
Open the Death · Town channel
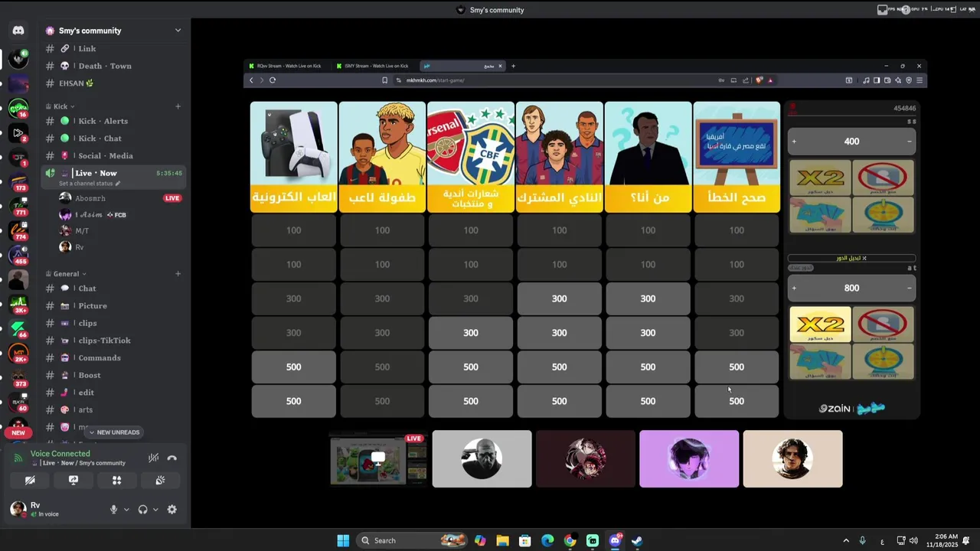pos(113,66)
